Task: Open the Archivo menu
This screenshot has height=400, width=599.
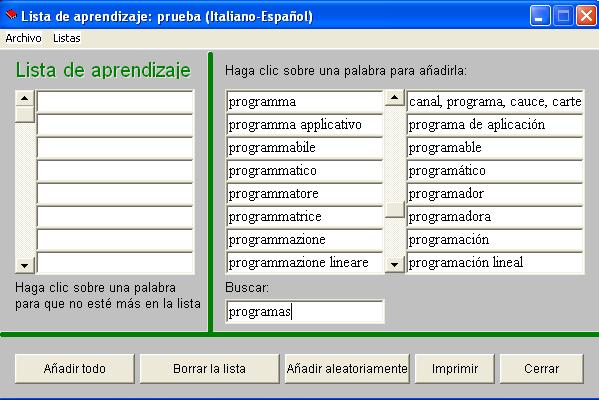Action: pos(23,38)
